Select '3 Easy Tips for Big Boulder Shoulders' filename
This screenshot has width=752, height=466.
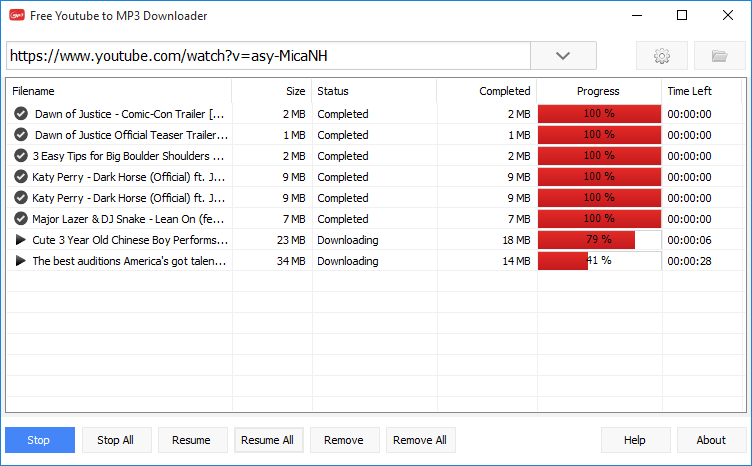coord(128,156)
